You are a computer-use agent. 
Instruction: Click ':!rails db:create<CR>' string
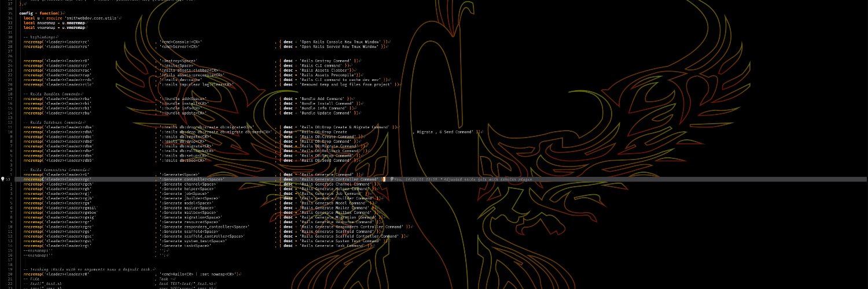tap(185, 136)
